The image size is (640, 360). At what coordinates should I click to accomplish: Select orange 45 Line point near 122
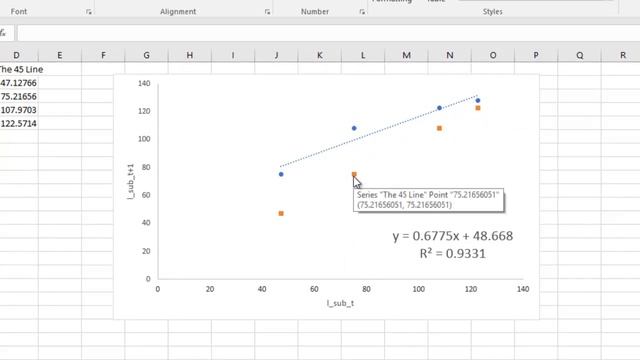point(478,108)
